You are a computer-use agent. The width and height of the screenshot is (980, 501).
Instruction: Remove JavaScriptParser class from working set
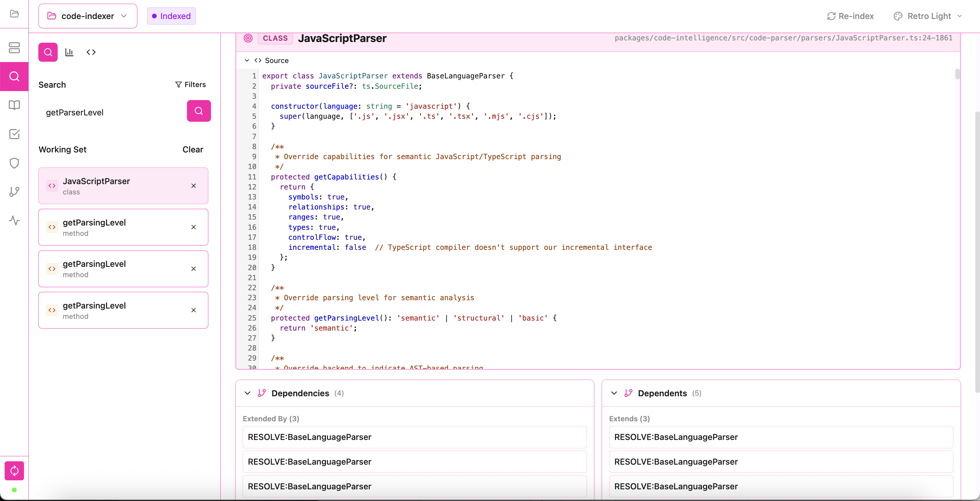click(x=193, y=186)
